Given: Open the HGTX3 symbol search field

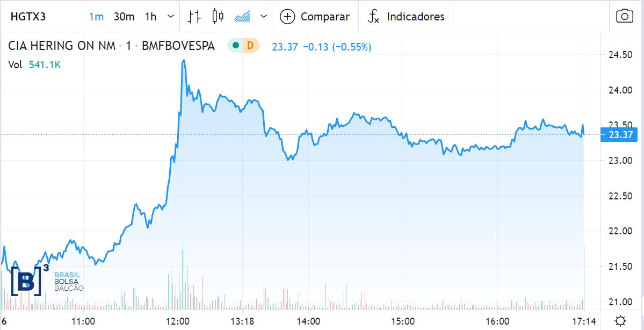Looking at the screenshot, I should pos(28,17).
